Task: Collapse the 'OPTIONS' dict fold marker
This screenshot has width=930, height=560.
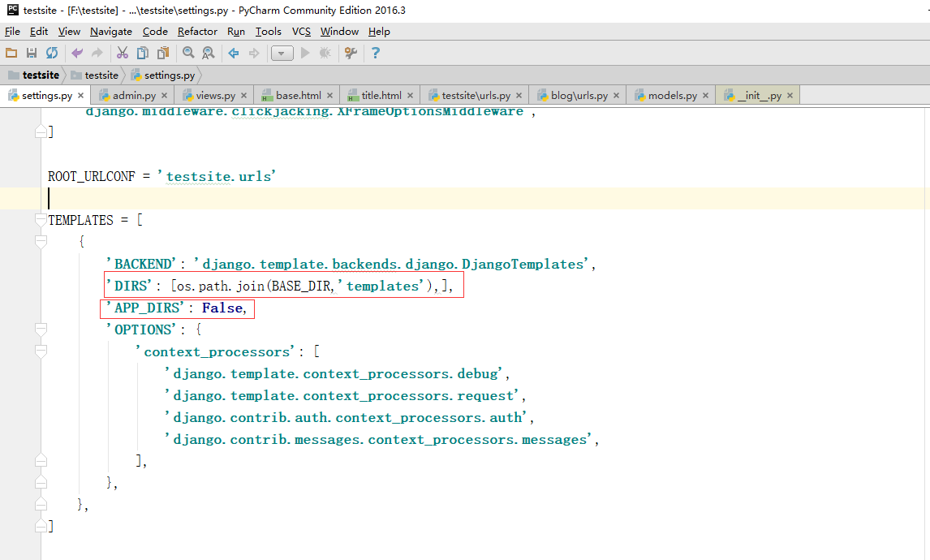Action: point(41,330)
